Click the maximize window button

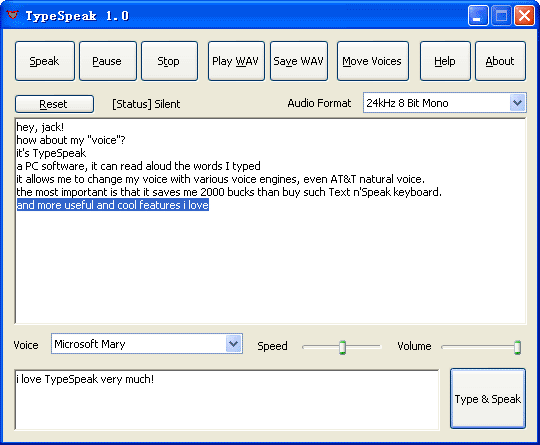501,15
